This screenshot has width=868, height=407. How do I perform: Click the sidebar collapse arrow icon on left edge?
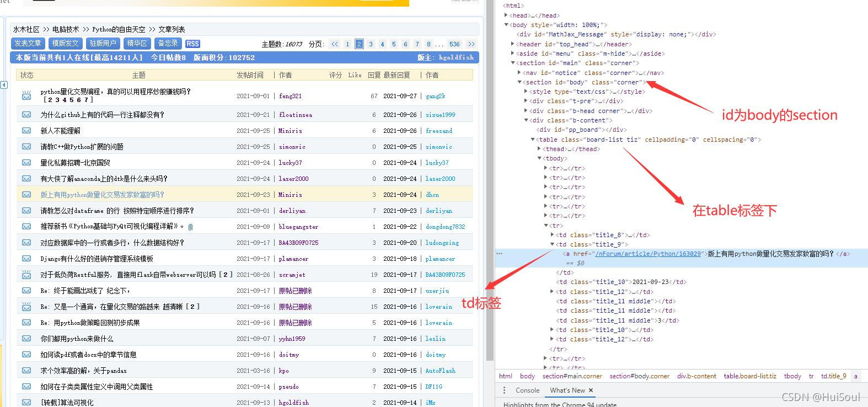tap(4, 84)
